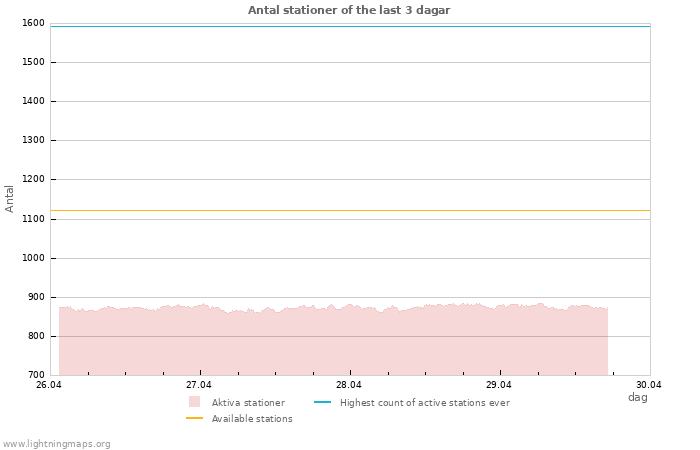Click the vertical "Antal" y-axis title

[x=10, y=198]
